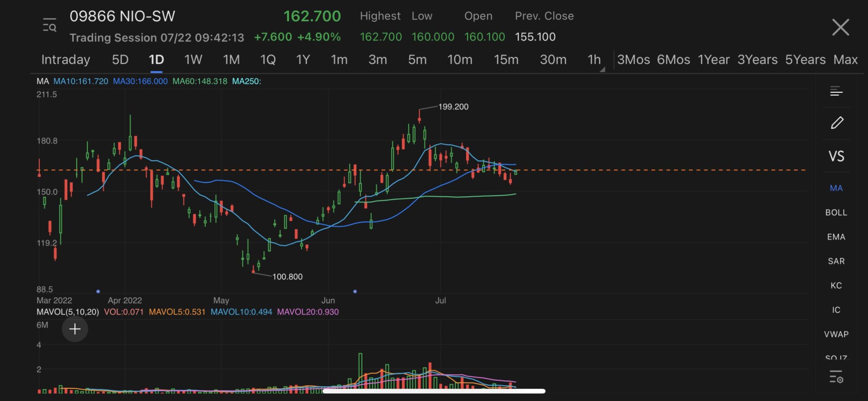Select the 30m minute chart tab
The height and width of the screenshot is (401, 868).
553,60
